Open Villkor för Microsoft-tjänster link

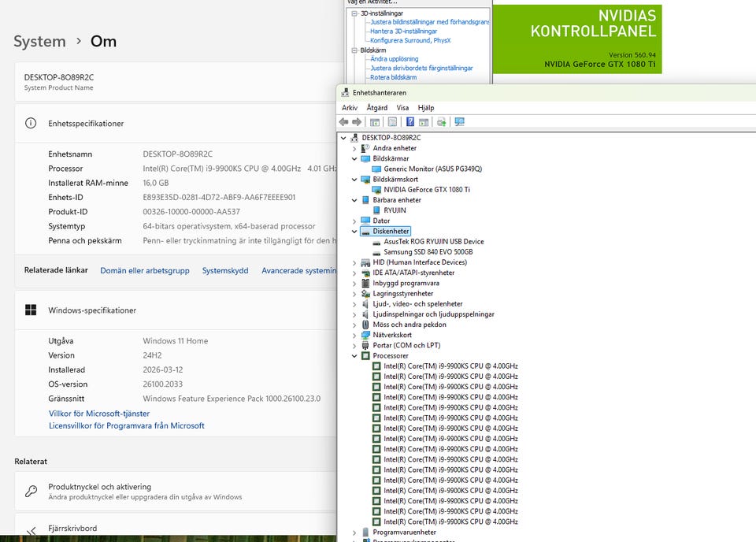[x=99, y=414]
